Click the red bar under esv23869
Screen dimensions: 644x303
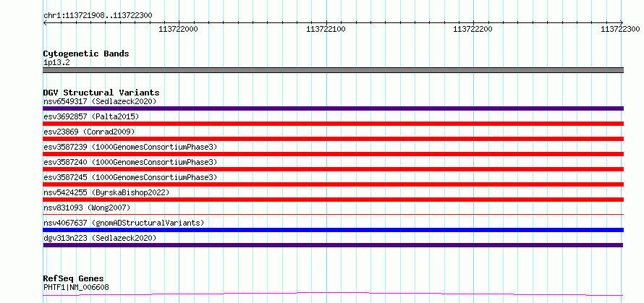tap(333, 139)
